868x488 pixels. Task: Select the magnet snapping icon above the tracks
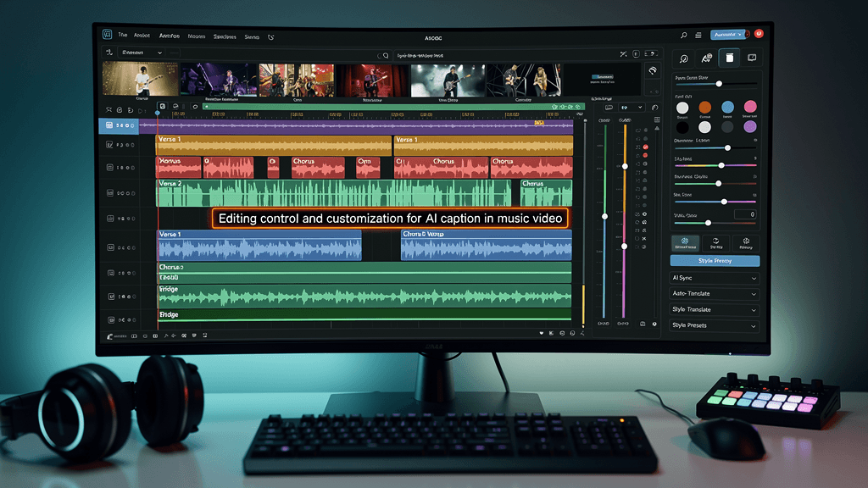[x=120, y=110]
